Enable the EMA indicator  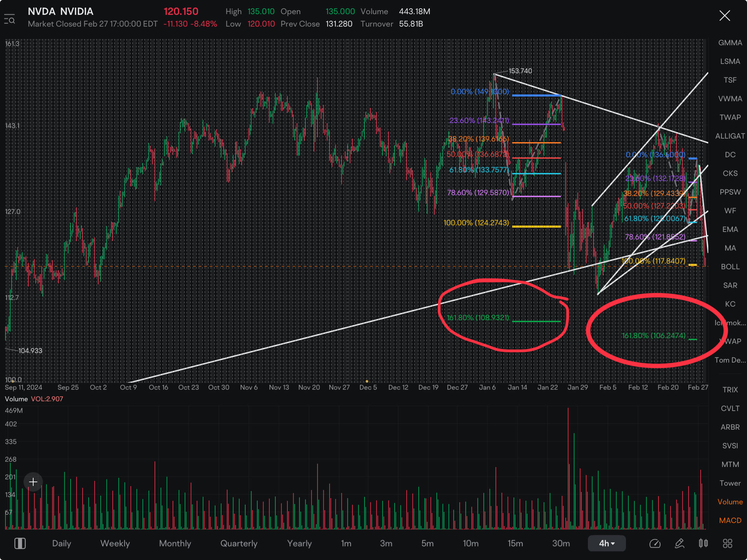tap(730, 229)
